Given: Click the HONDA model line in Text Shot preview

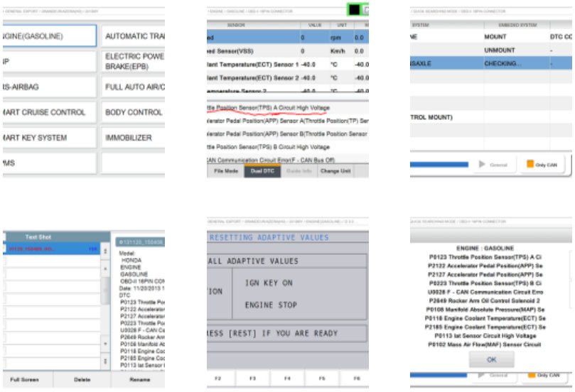Looking at the screenshot, I should (131, 260).
